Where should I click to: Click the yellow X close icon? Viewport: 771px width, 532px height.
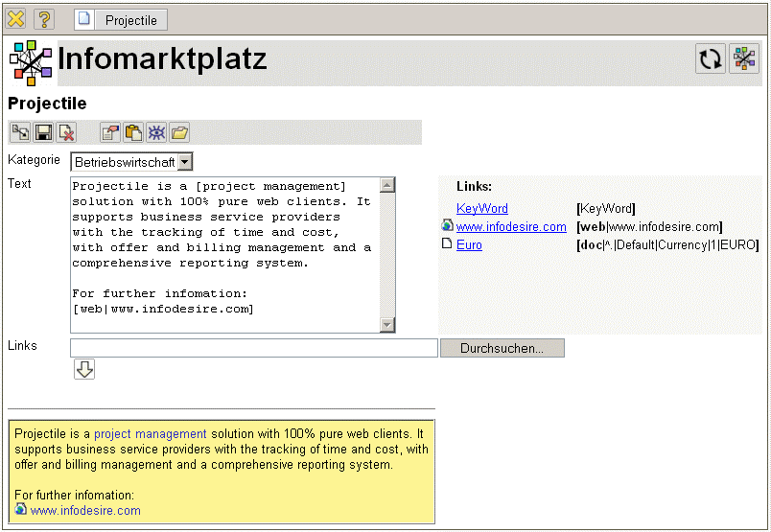[16, 19]
